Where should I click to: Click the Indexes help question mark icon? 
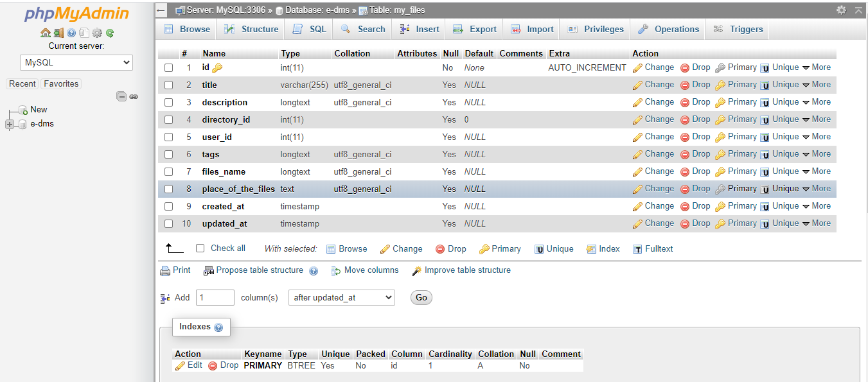pos(218,327)
